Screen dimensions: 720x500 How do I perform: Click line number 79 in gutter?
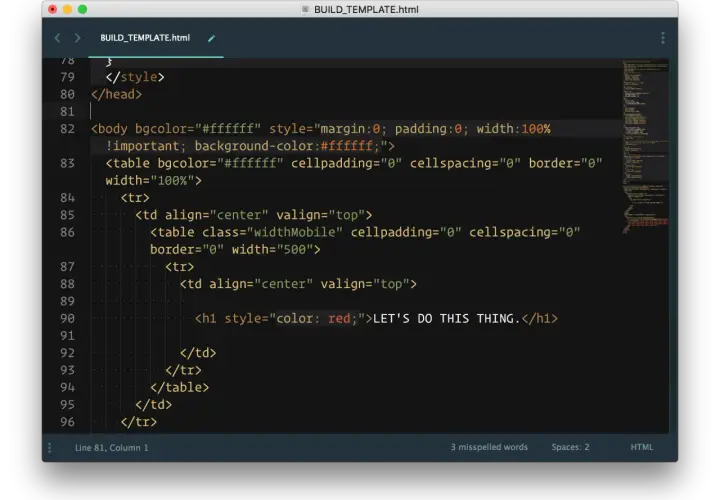click(68, 77)
